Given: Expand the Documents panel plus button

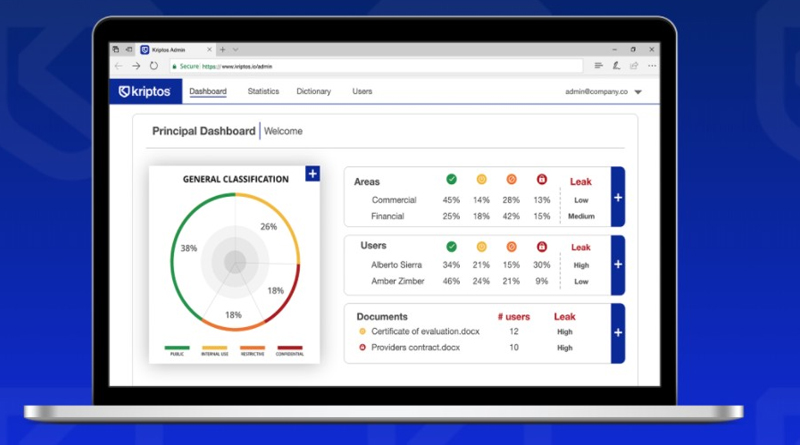Looking at the screenshot, I should [618, 333].
